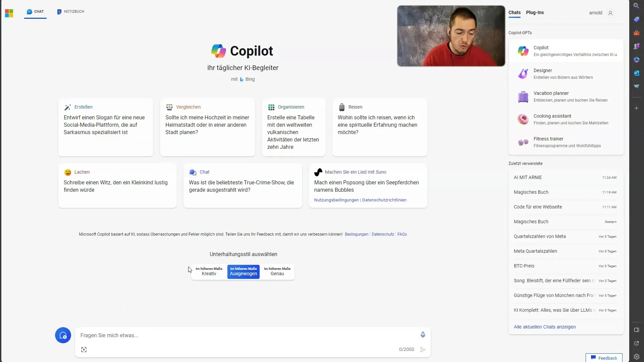Switch to the Chats tab
644x362 pixels.
coord(515,12)
